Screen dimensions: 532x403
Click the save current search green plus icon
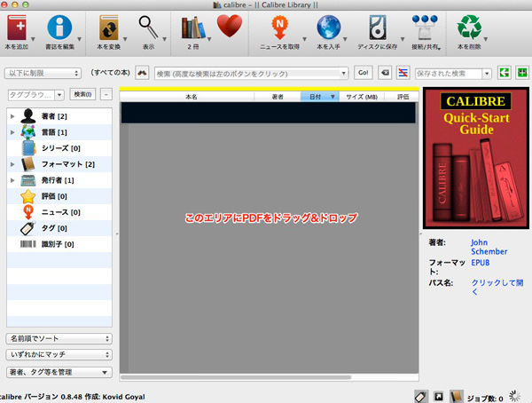(x=522, y=73)
